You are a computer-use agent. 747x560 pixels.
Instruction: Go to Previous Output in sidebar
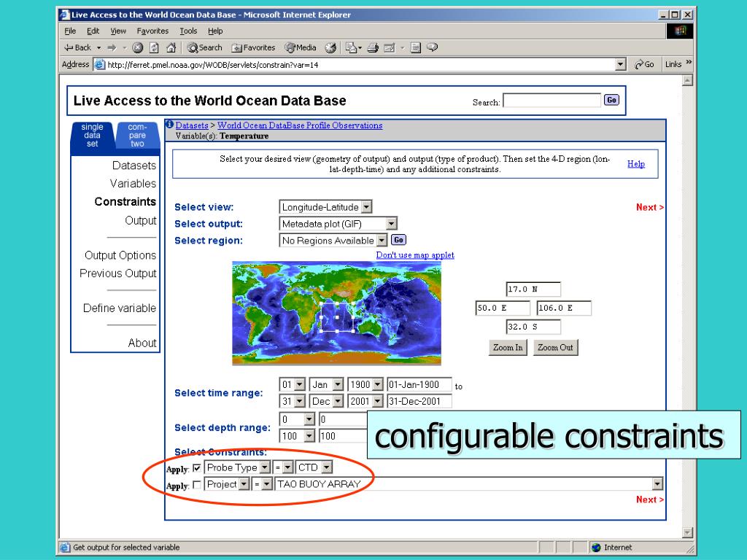coord(118,273)
